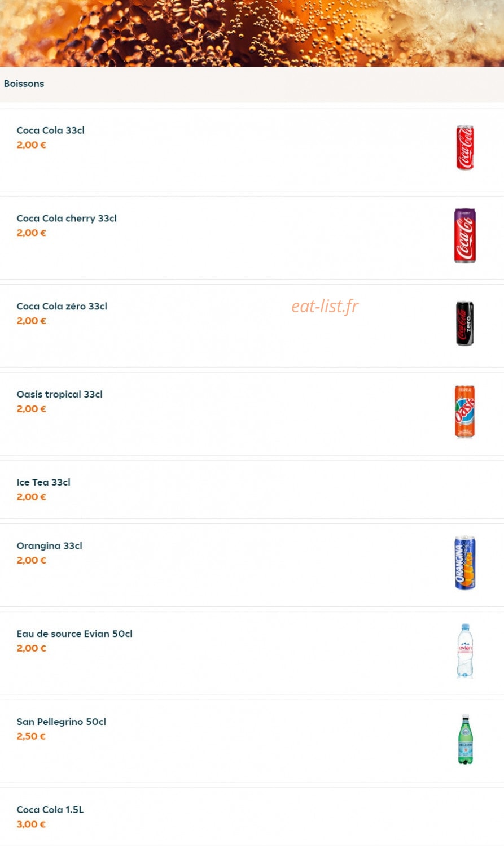
Task: Click the Oasis tropical can image
Action: 465,412
